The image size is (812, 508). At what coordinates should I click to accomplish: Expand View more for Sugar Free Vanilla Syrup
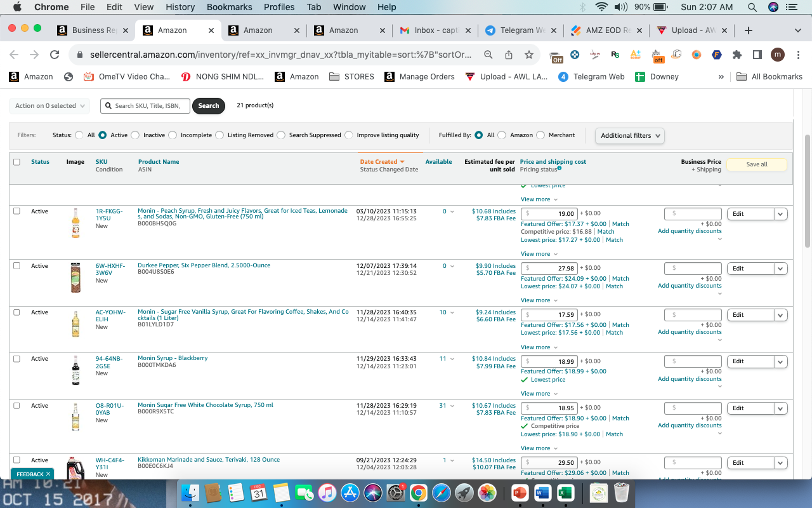(539, 347)
